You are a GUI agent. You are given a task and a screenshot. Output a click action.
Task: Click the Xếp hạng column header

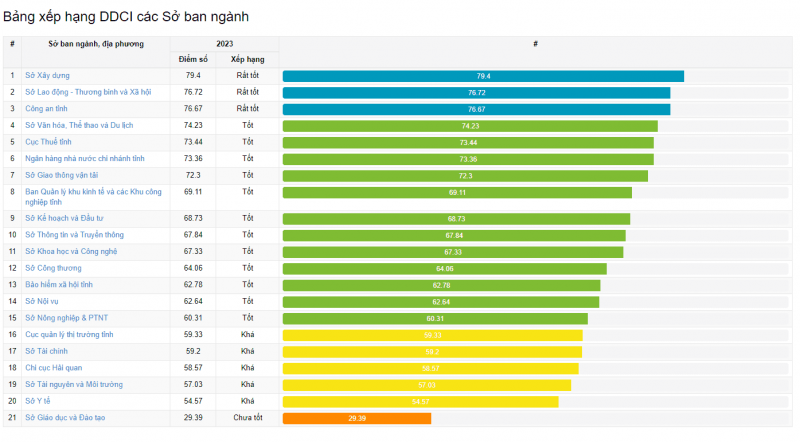[247, 60]
